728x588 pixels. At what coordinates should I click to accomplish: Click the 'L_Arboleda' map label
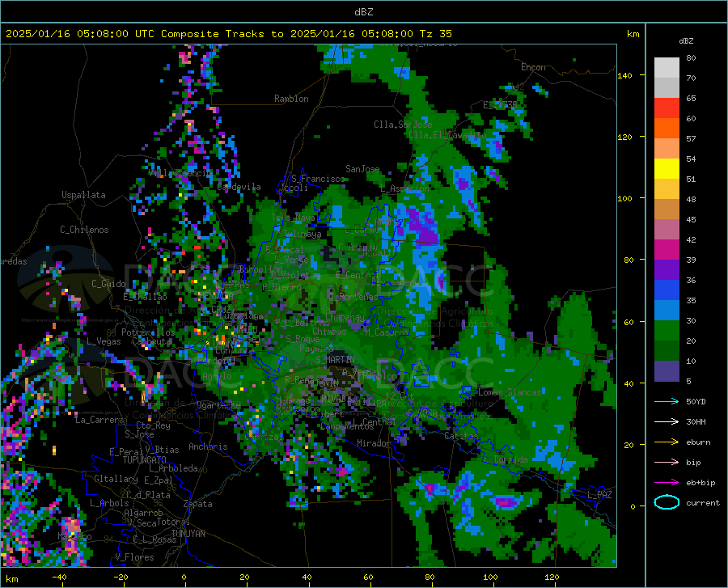[x=173, y=469]
